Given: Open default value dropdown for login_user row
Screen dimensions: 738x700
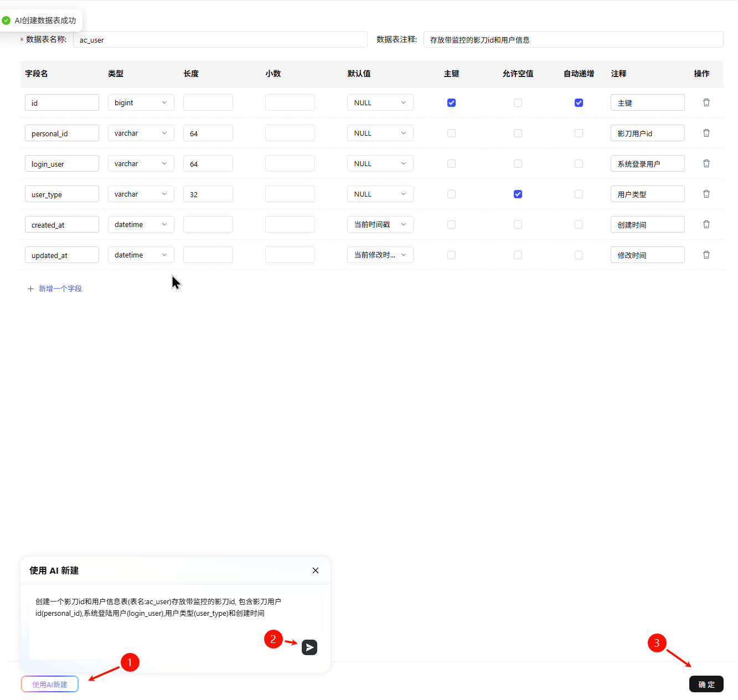Looking at the screenshot, I should pos(380,163).
